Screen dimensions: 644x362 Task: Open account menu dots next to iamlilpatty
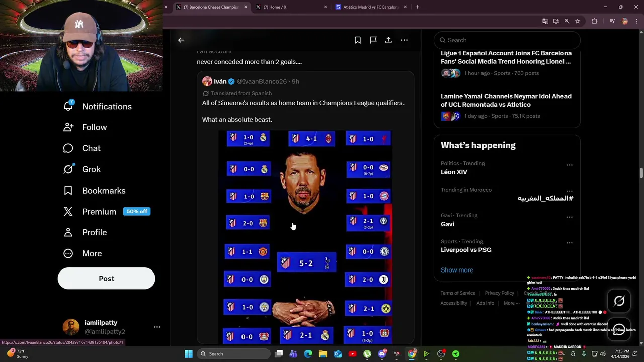(x=157, y=327)
